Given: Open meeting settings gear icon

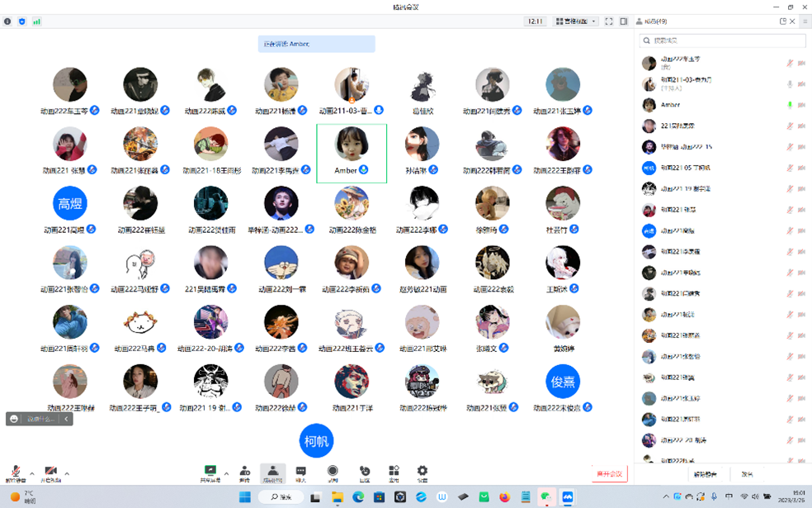Looking at the screenshot, I should [423, 472].
